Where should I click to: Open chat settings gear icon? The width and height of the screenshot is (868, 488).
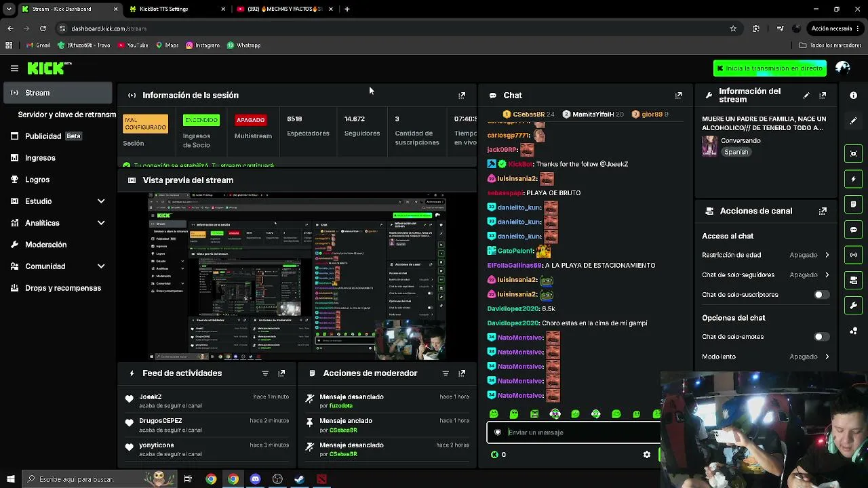(647, 455)
